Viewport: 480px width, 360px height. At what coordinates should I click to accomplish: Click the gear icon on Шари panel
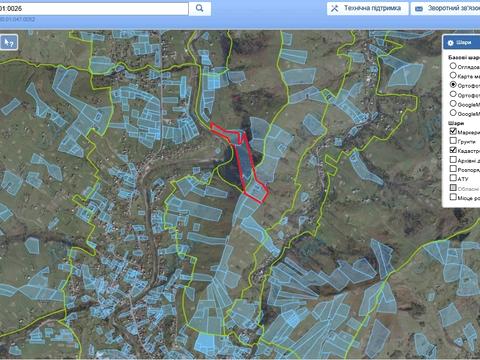point(451,43)
